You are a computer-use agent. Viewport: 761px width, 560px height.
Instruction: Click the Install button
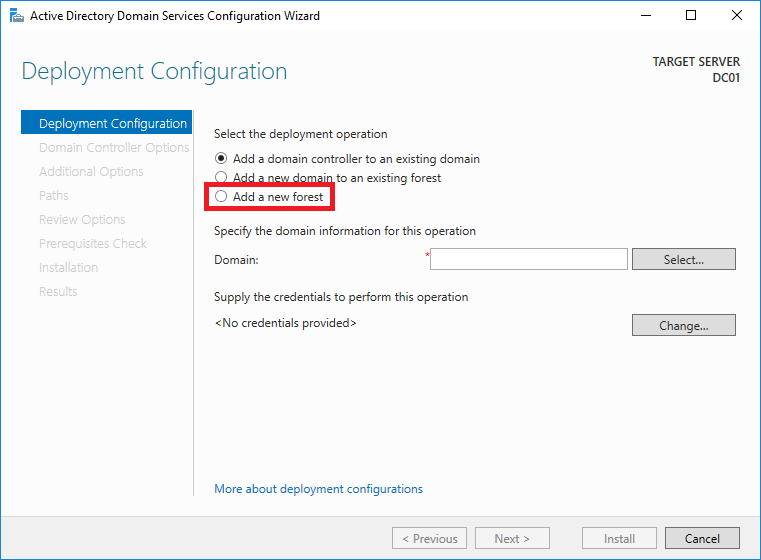point(619,538)
